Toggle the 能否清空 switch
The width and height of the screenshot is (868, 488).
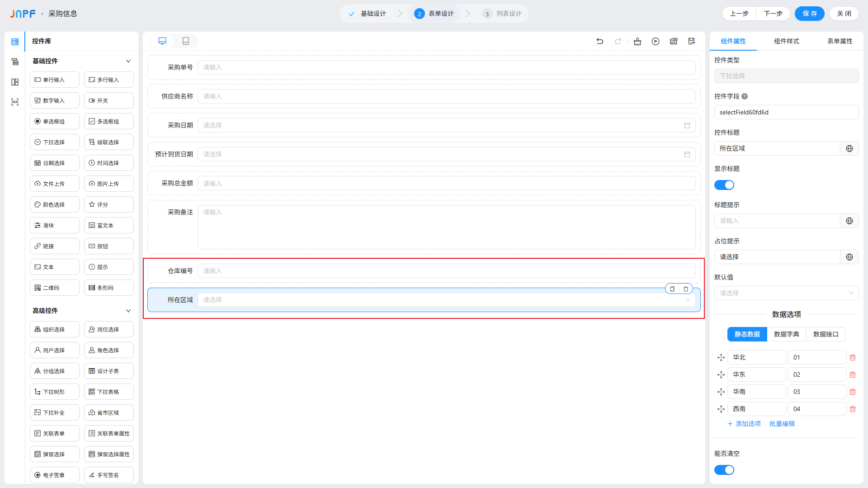coord(724,470)
